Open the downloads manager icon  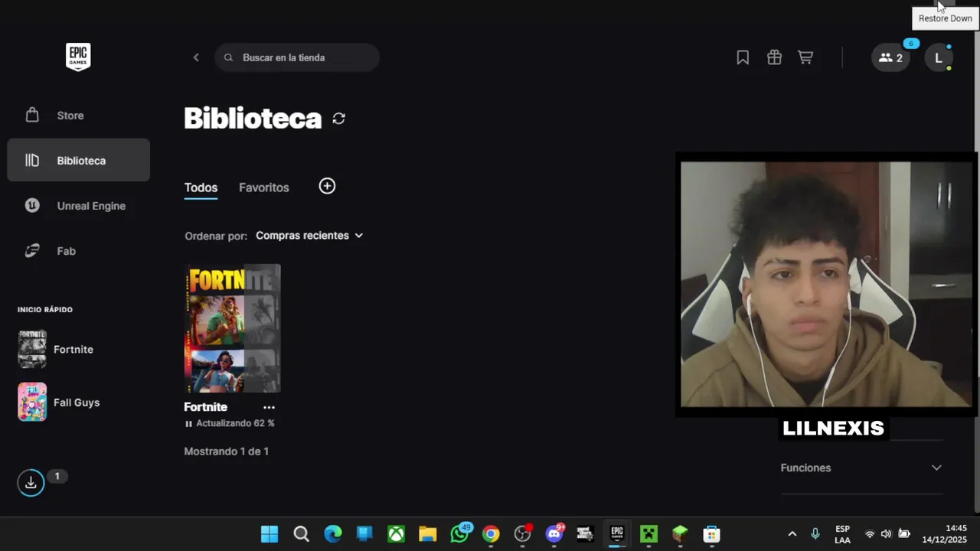[x=31, y=483]
